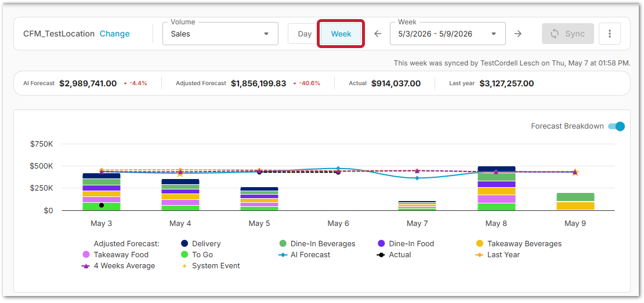Select the Week view tab

[341, 34]
